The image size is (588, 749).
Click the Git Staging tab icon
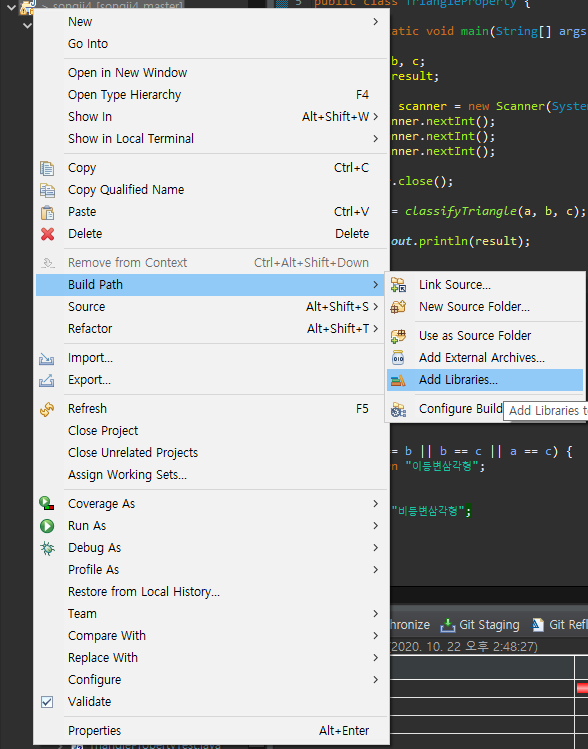pos(448,625)
